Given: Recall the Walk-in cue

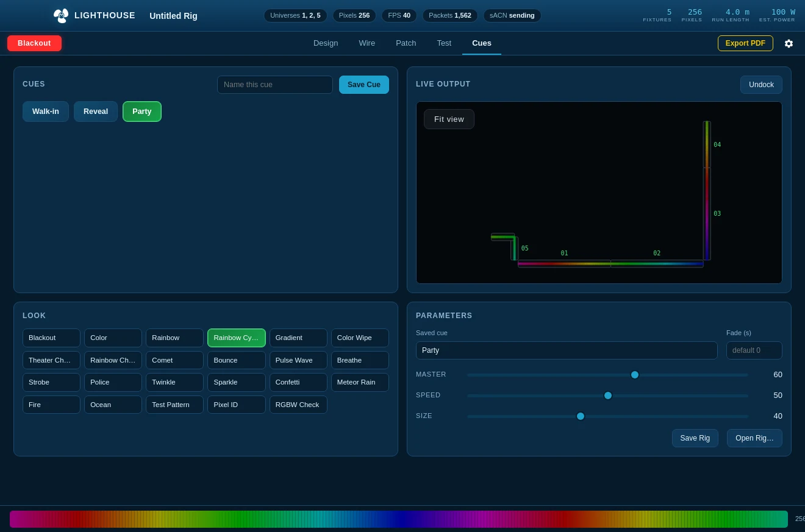Looking at the screenshot, I should pos(46,112).
